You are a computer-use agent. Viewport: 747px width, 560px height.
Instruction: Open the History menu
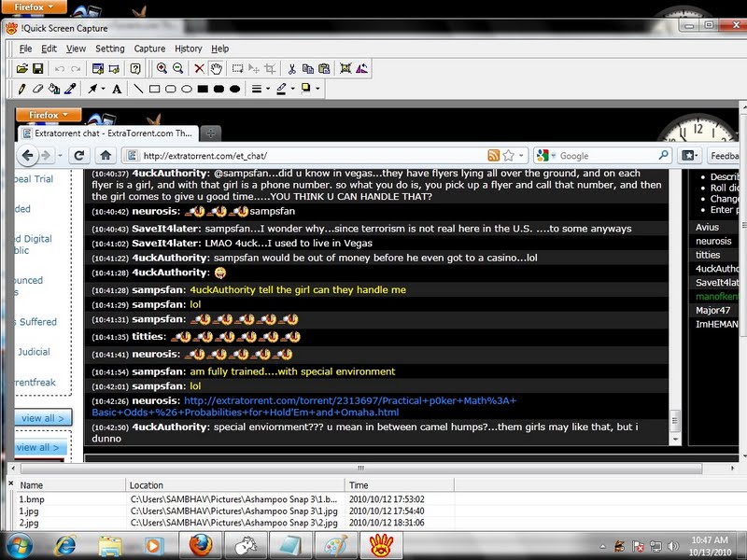tap(188, 49)
